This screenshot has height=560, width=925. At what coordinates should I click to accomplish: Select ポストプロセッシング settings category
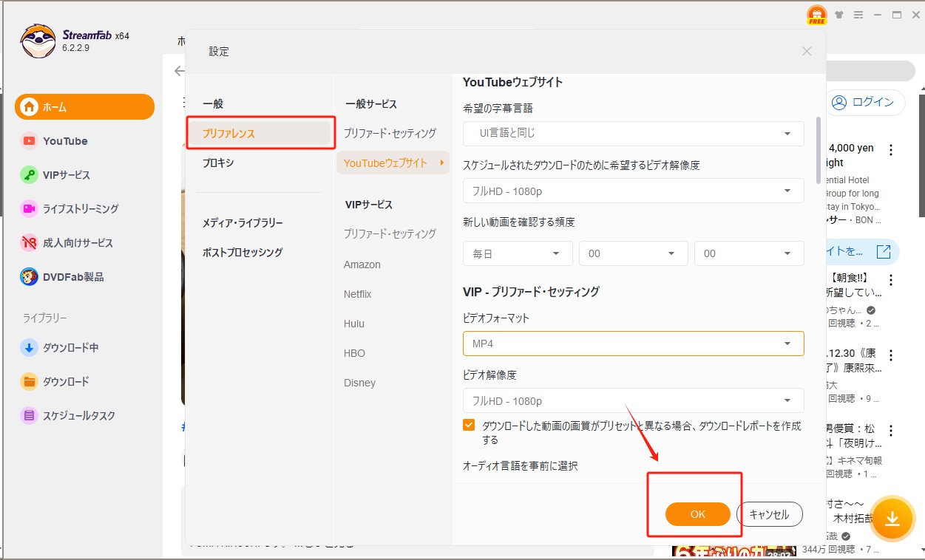pos(243,252)
